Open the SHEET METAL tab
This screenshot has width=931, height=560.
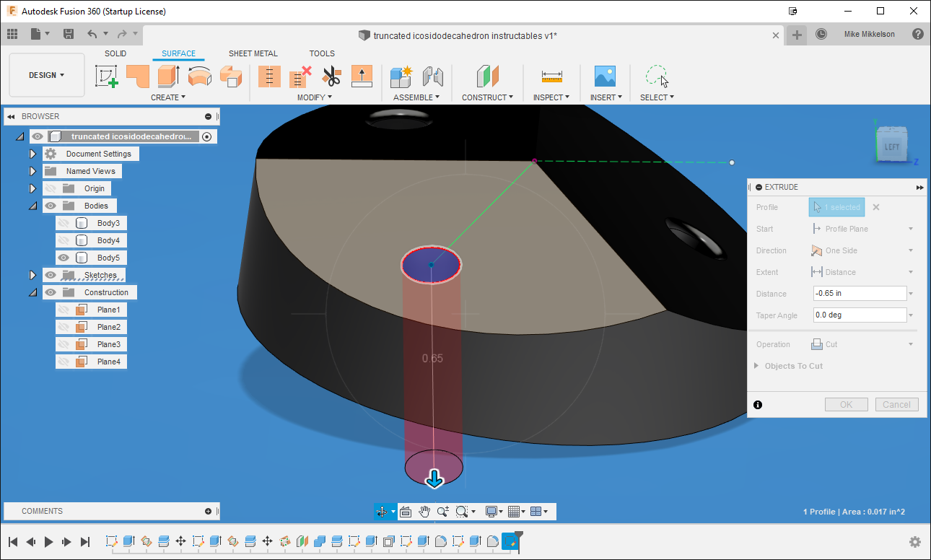253,53
